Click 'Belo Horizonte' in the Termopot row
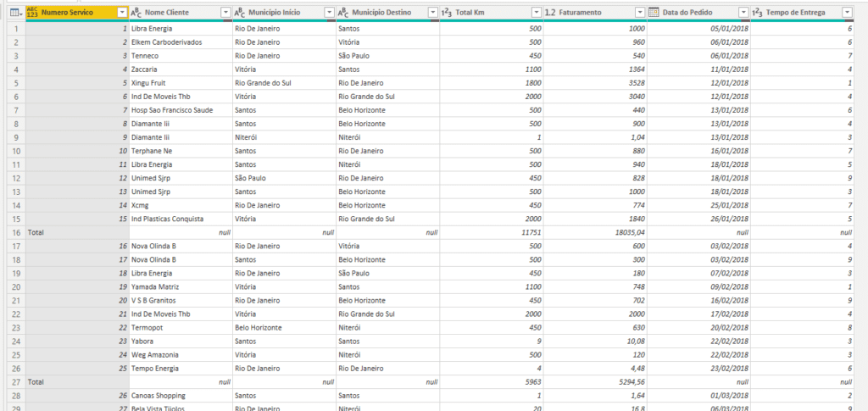 [285, 327]
